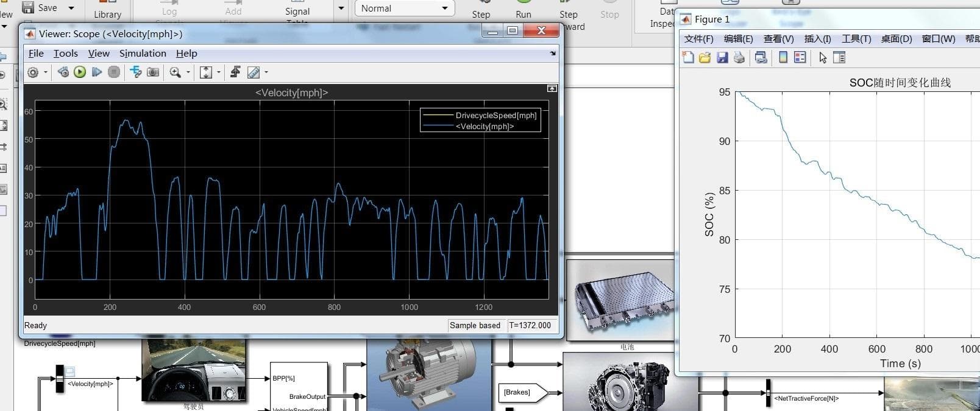
Task: Click Save floppy icon in Figure 1
Action: tap(722, 57)
